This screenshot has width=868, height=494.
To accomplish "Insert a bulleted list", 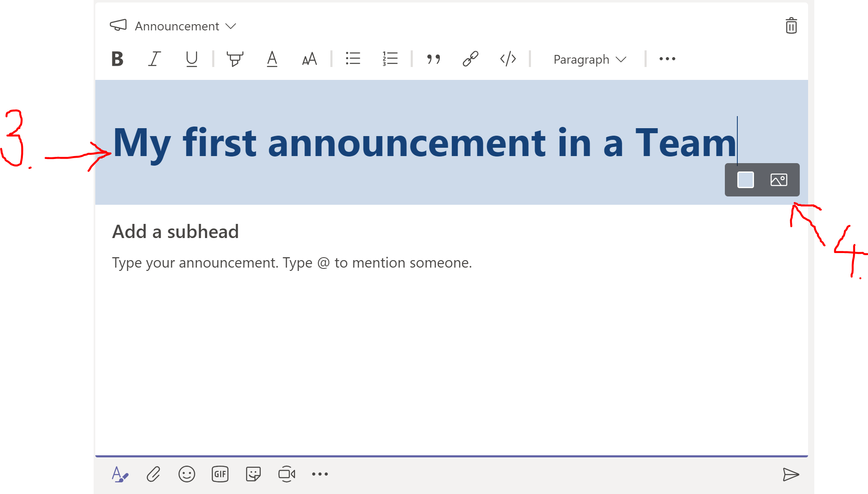I will pos(352,59).
